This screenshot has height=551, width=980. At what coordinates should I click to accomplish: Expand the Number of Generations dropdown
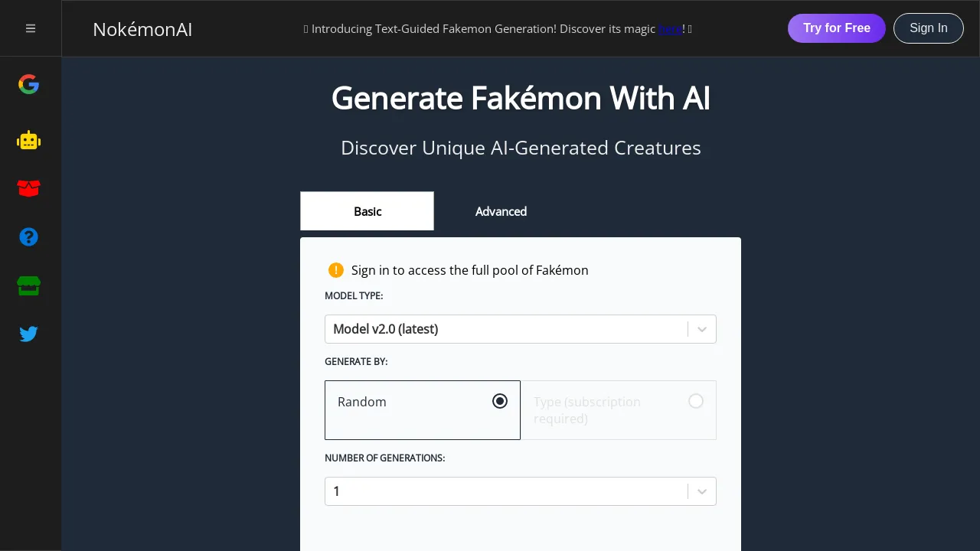point(521,491)
